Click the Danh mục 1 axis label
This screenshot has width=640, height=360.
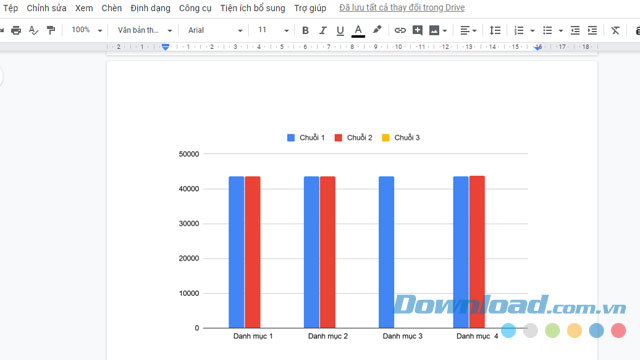[x=253, y=336]
